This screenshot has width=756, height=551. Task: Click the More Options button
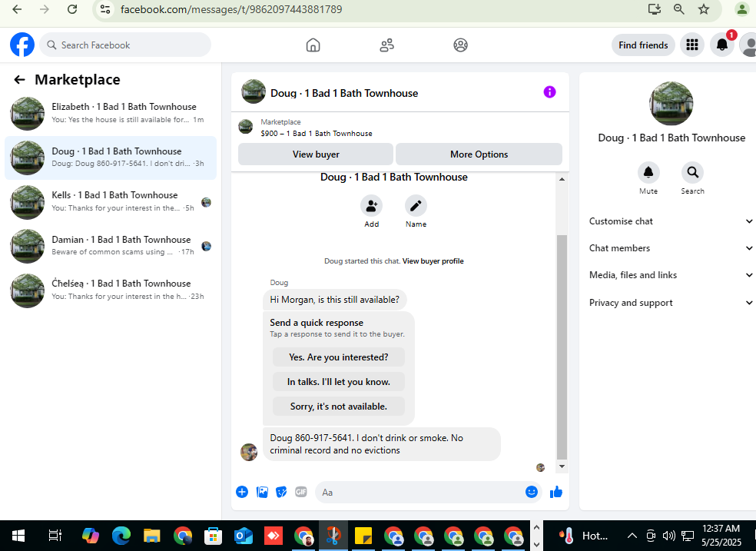[479, 154]
